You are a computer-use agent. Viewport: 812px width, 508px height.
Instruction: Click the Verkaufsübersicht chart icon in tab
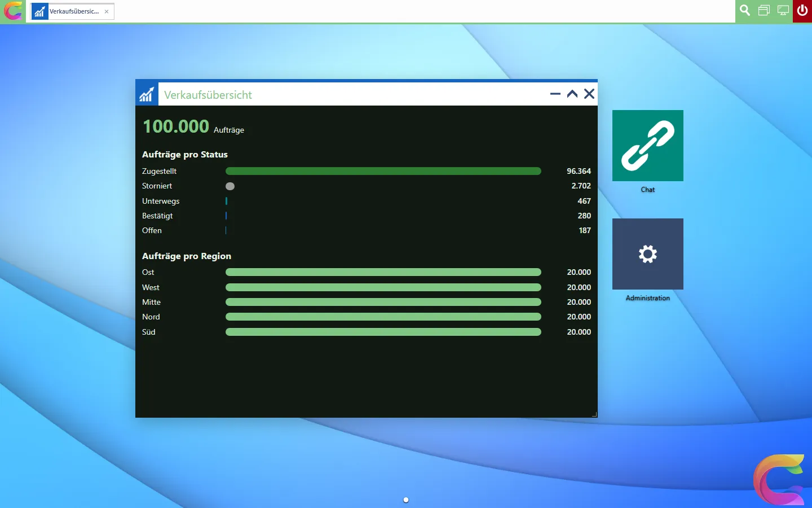39,11
